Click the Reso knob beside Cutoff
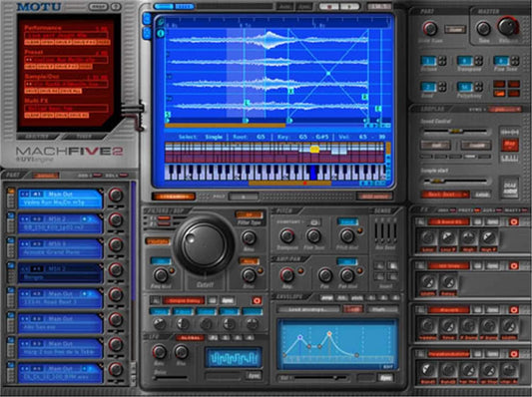Viewport: 532px width, 397px height. pos(249,238)
